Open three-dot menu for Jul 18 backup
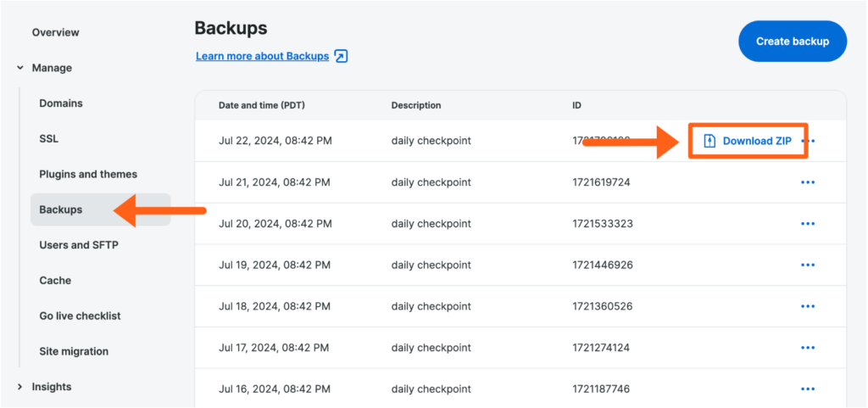 click(807, 306)
